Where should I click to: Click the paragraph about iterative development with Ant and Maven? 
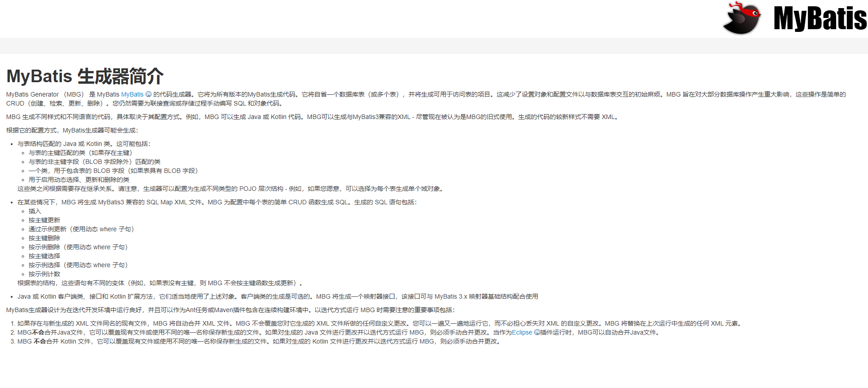tap(231, 310)
